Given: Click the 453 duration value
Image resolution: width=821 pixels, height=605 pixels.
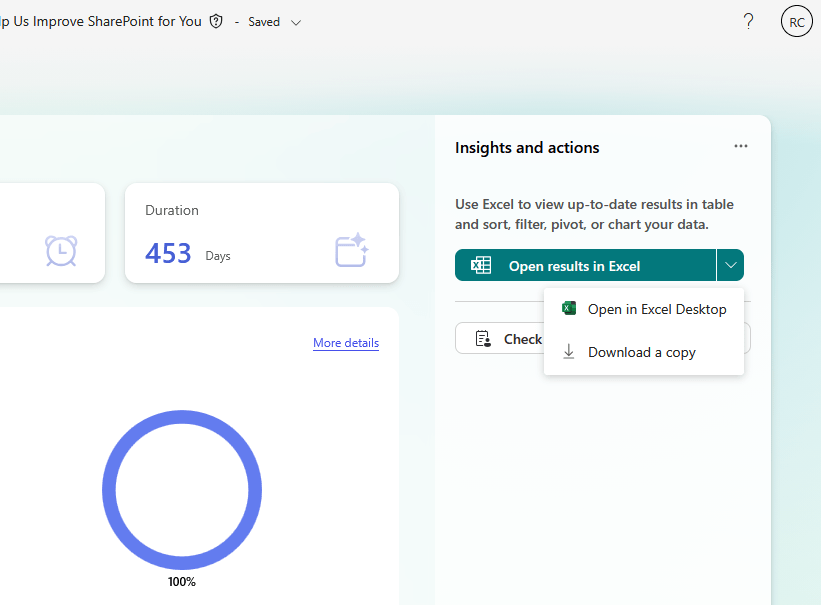Looking at the screenshot, I should click(x=168, y=254).
